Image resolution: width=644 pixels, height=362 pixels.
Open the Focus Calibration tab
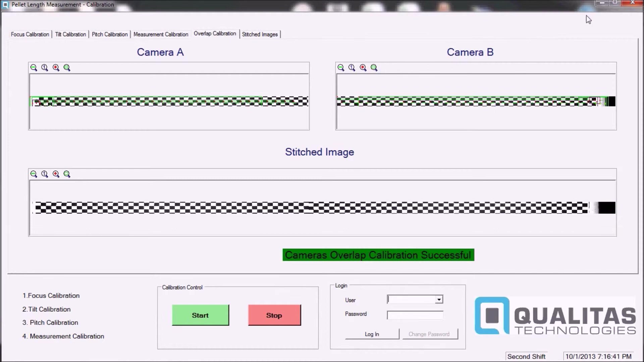30,34
